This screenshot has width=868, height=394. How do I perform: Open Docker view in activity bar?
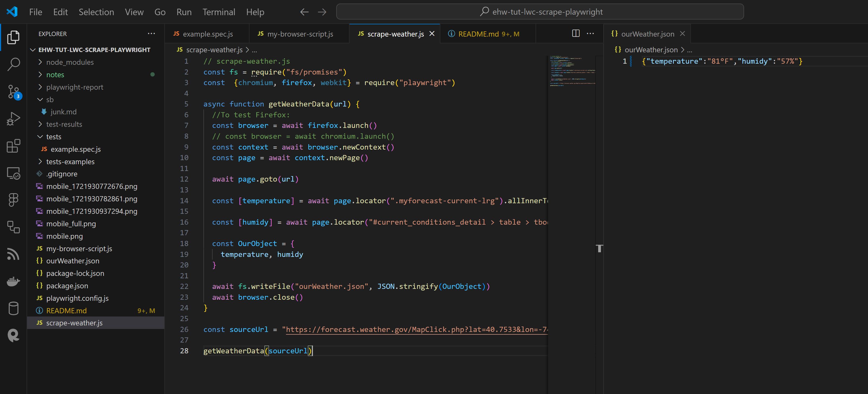click(x=14, y=281)
